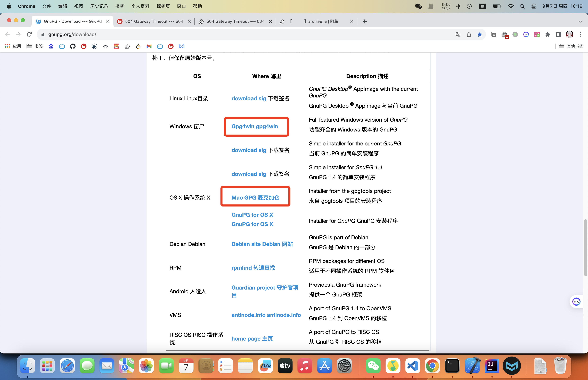Screen dimensions: 588x380
Task: Open the Chrome three-dot menu
Action: pos(580,34)
